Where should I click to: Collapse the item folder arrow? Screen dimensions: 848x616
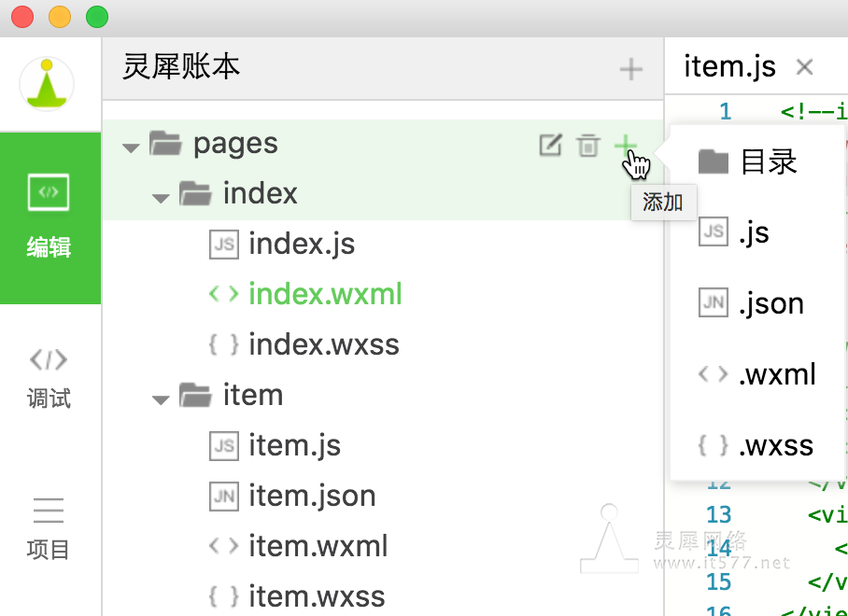[161, 399]
